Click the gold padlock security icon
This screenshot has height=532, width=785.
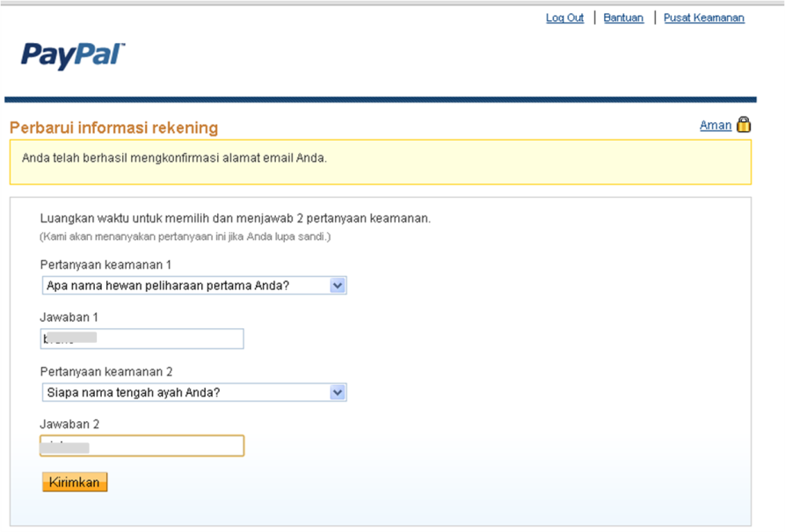click(x=744, y=125)
